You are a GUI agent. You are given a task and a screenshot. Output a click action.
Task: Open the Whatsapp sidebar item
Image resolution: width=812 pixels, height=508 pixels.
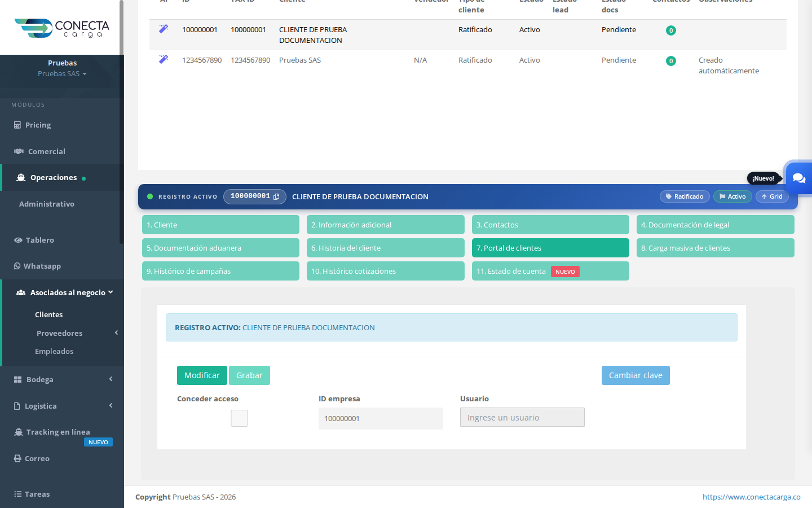tap(37, 266)
